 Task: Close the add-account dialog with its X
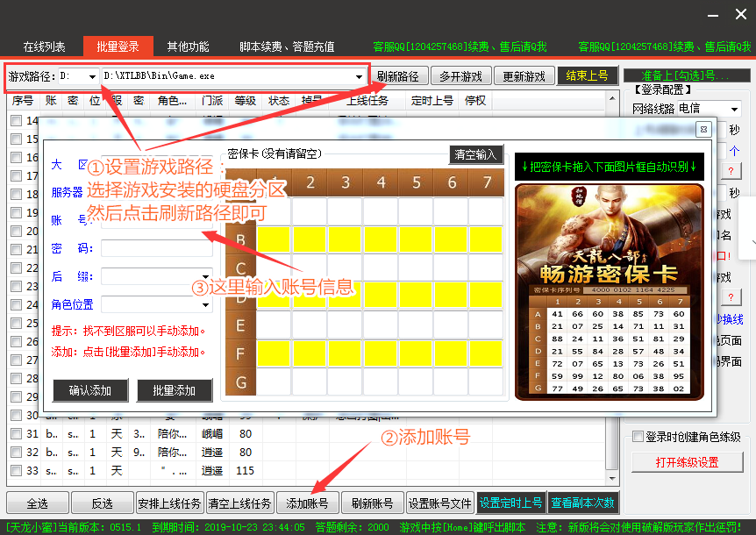pyautogui.click(x=703, y=129)
